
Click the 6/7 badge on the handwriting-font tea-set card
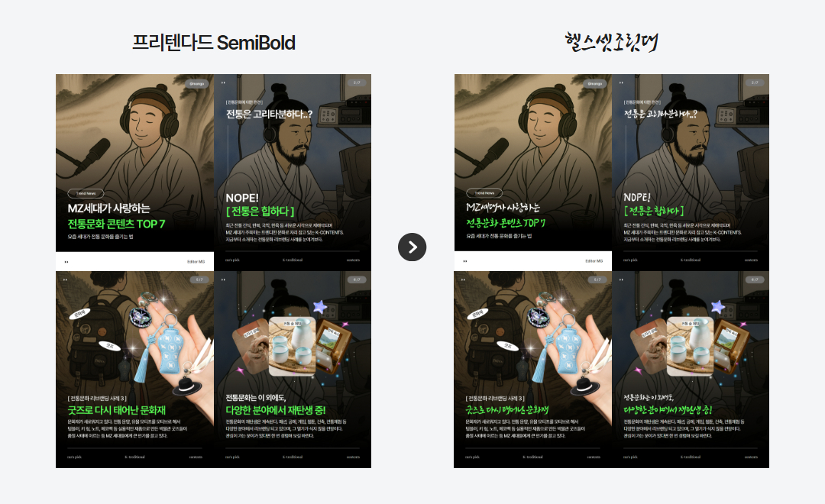click(755, 280)
